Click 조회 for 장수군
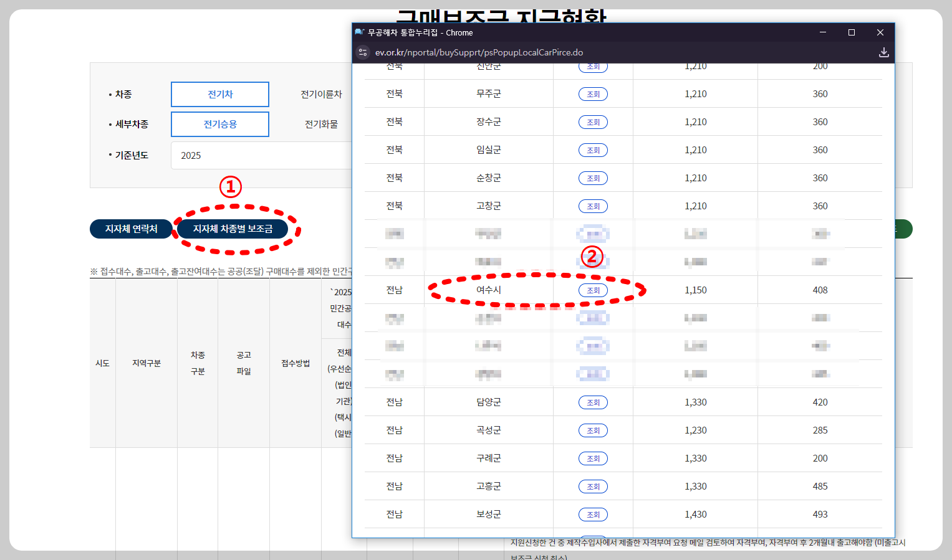 point(593,121)
